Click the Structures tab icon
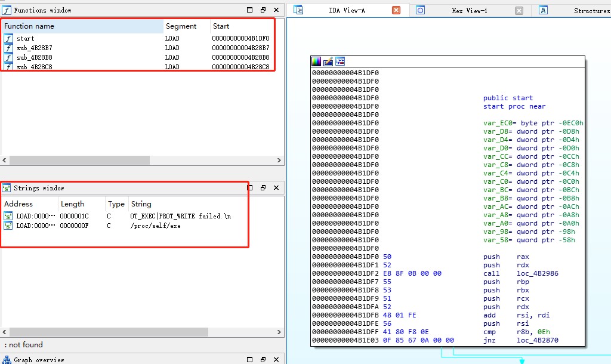The height and width of the screenshot is (364, 611). pyautogui.click(x=543, y=10)
